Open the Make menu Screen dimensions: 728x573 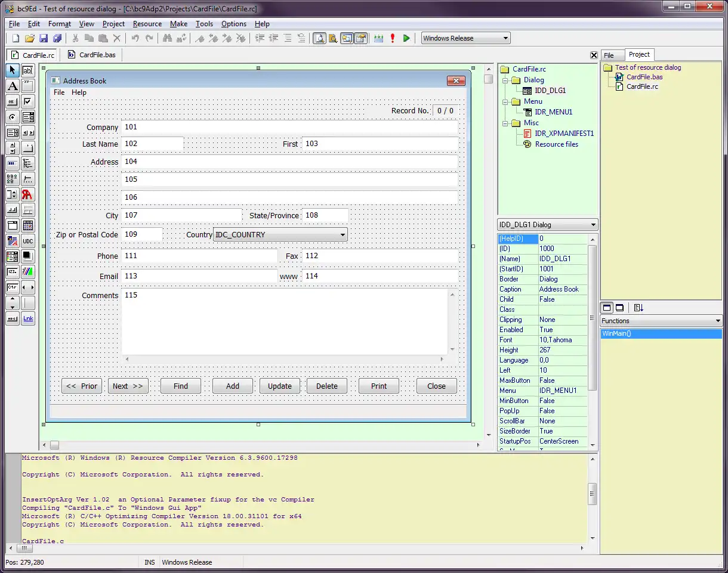[x=178, y=24]
